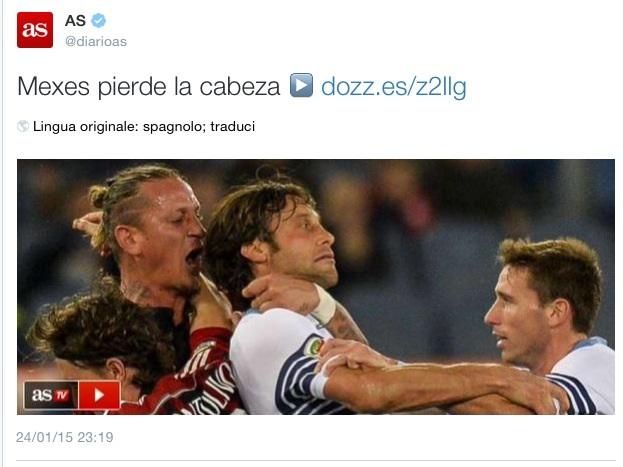Open the AS display name
The image size is (623, 467).
pos(75,21)
